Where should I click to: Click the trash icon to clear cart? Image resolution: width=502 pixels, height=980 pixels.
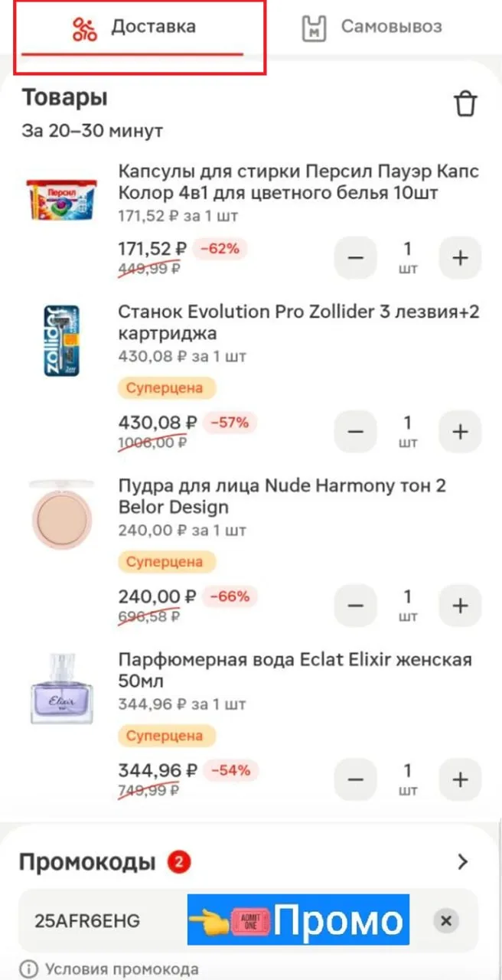[465, 103]
